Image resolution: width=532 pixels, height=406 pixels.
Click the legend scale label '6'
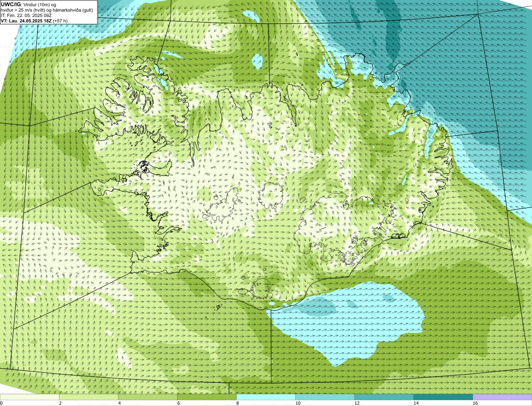[x=178, y=403]
